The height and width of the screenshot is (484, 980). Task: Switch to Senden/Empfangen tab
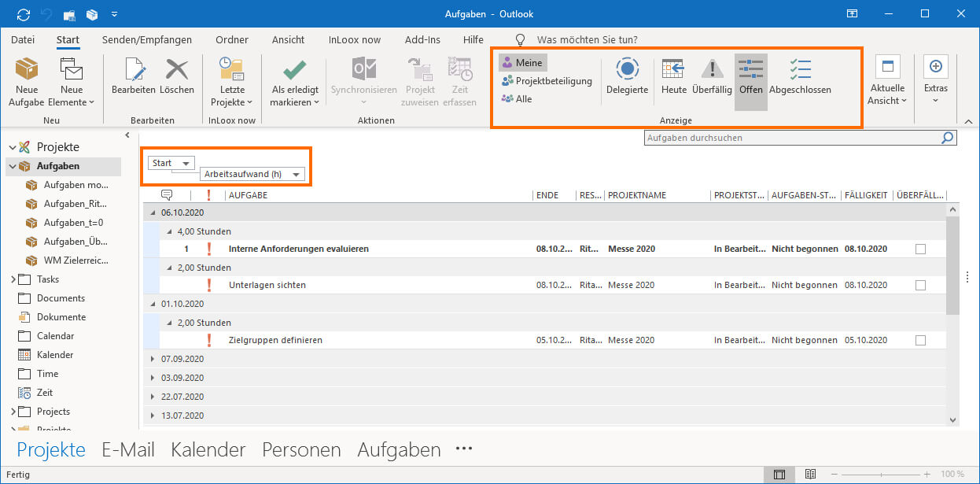pos(147,39)
